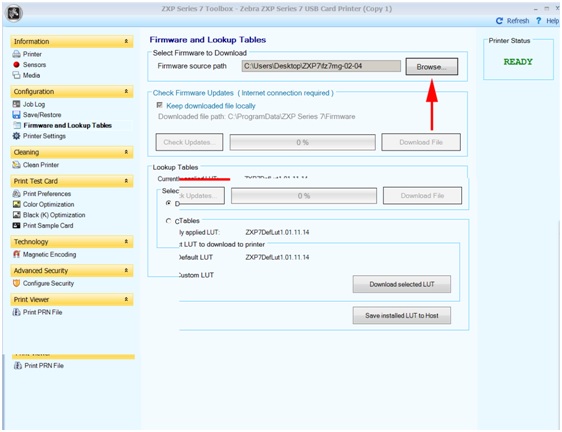Click the Download selected LUT button
Image resolution: width=562 pixels, height=432 pixels.
click(x=402, y=284)
